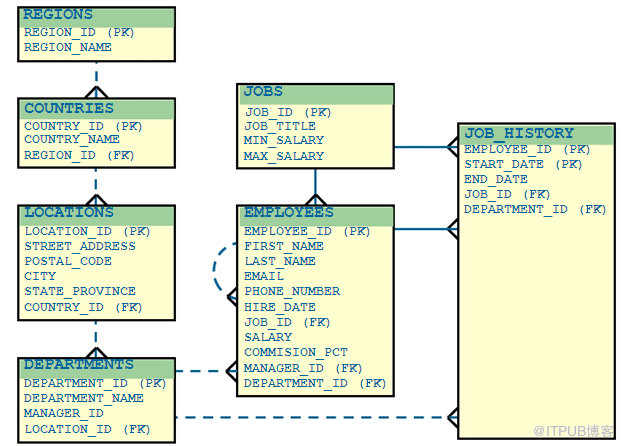623x446 pixels.
Task: Click the STATE_PROVINCE column text
Action: (x=80, y=291)
